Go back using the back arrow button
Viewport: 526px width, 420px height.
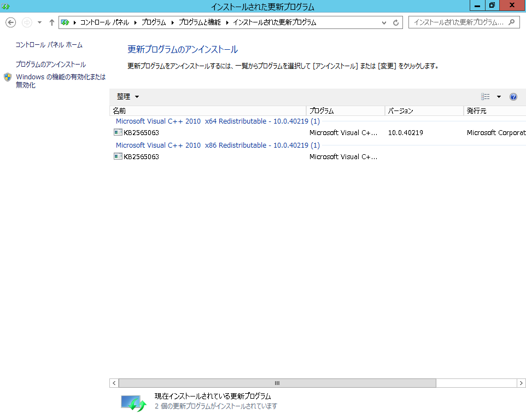(x=11, y=22)
